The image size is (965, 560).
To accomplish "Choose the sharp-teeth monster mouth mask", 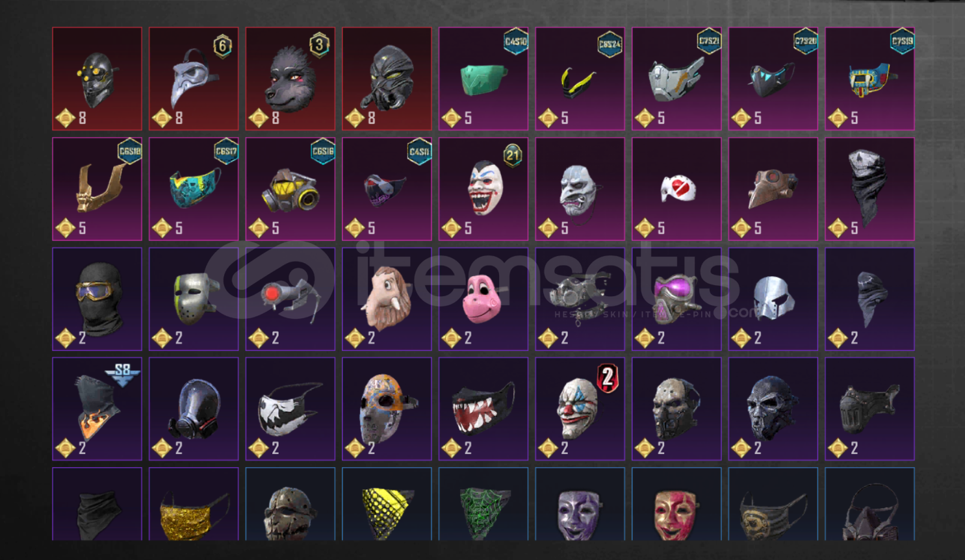I will click(483, 409).
